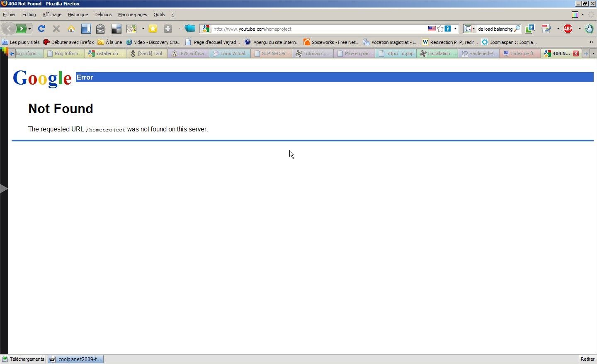
Task: Show more bookmarks with the double chevron
Action: 591,42
